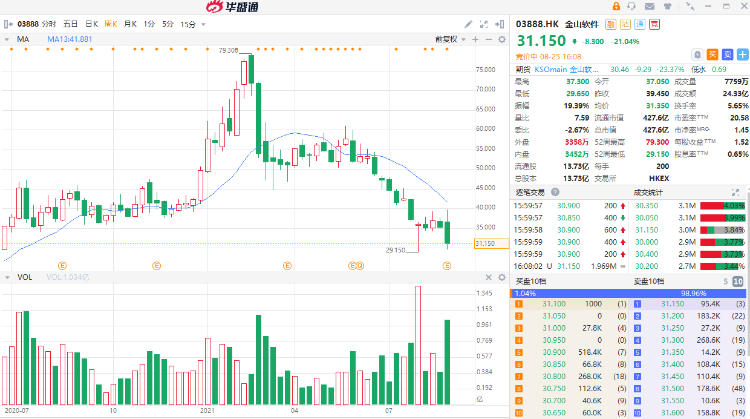The image size is (750, 419).
Task: Open the 前复权 adjustment dropdown
Action: 450,39
